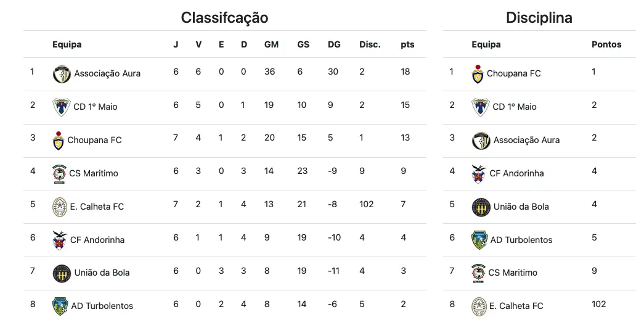Viewport: 644px width, 333px height.
Task: Select the pts column header
Action: click(407, 45)
